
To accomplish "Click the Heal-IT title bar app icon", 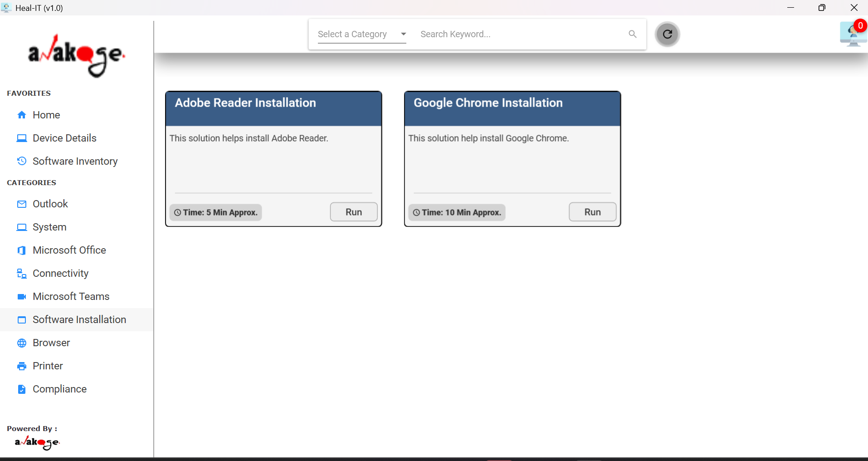I will pos(6,8).
